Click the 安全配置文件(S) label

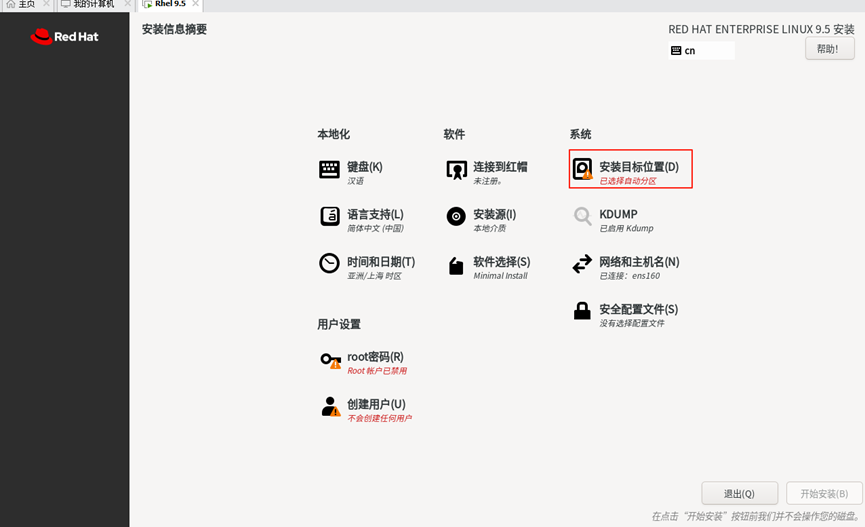[x=639, y=309]
